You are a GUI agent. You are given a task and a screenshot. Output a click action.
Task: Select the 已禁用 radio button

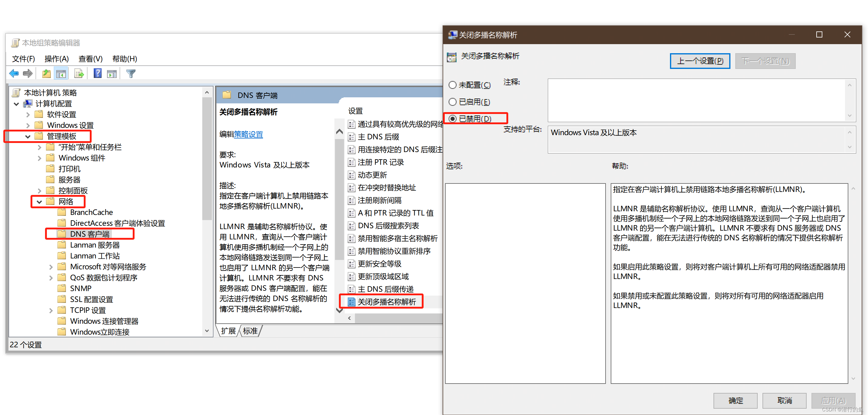click(453, 118)
